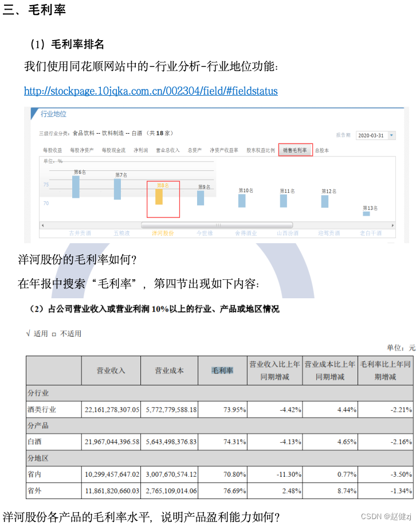Click the 省内 row label

[x=34, y=474]
